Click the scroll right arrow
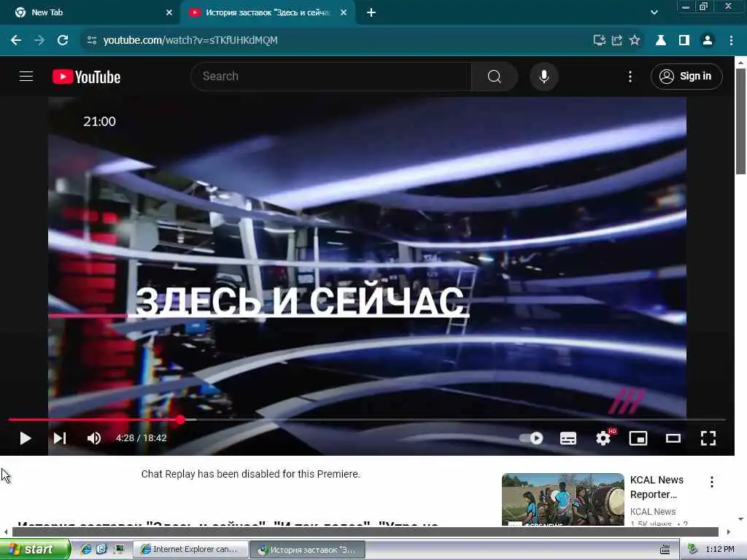The width and height of the screenshot is (747, 560). [728, 532]
